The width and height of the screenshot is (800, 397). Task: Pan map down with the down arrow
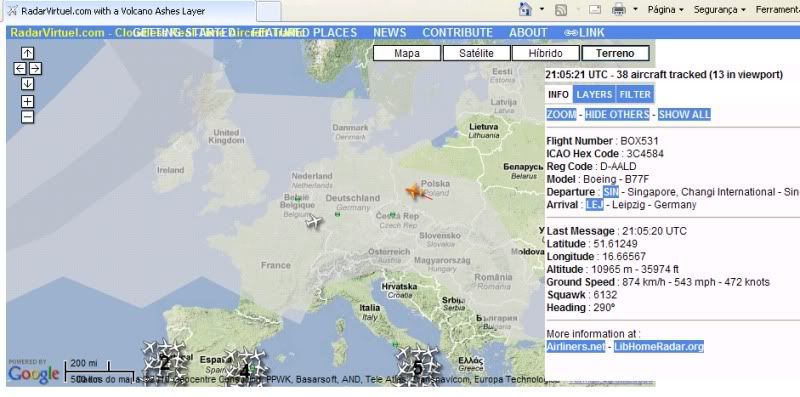click(x=28, y=84)
